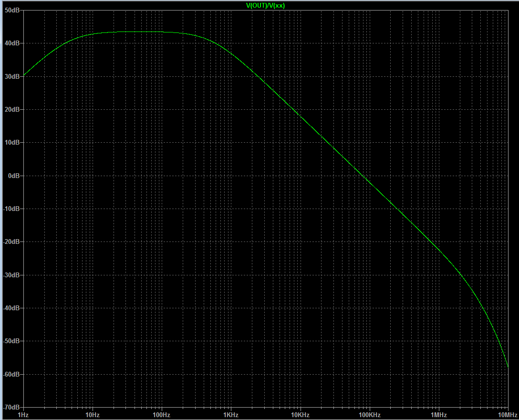The height and width of the screenshot is (420, 519).
Task: Click the -30dB vertical axis label
Action: pyautogui.click(x=11, y=275)
